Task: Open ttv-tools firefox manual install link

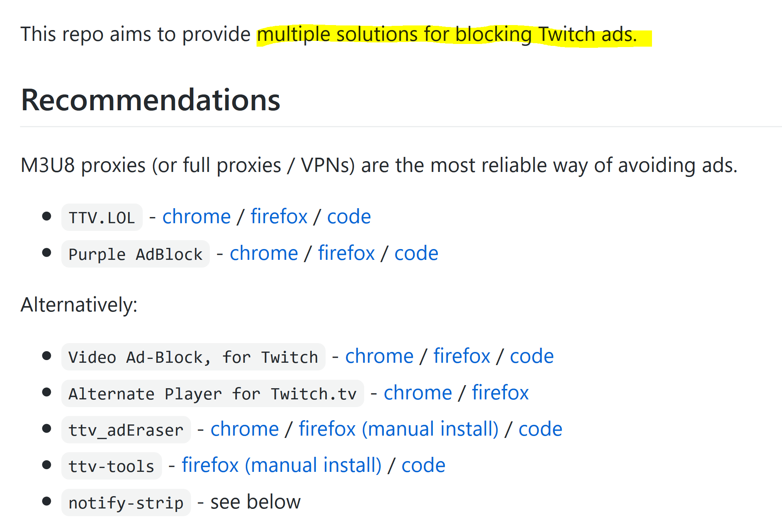Action: click(x=281, y=465)
